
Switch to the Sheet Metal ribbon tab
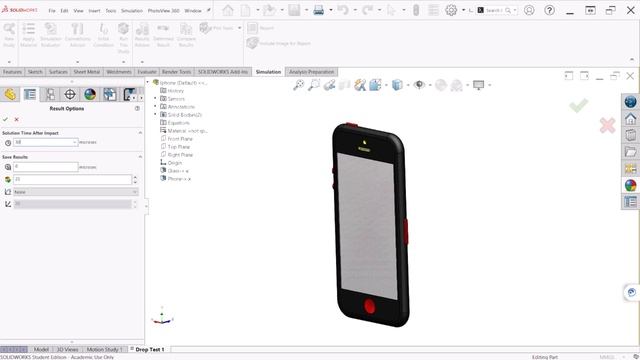[x=87, y=72]
